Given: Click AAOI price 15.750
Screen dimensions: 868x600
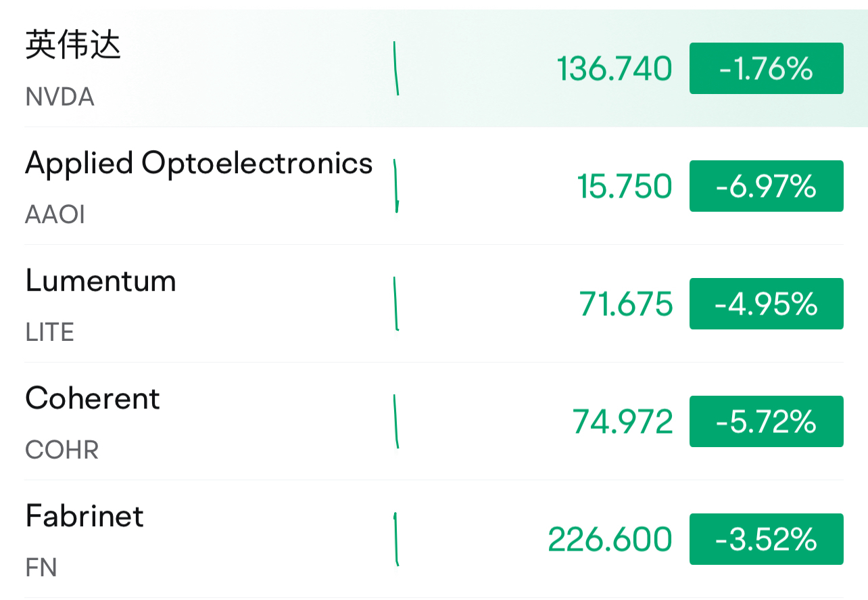Looking at the screenshot, I should pos(625,187).
